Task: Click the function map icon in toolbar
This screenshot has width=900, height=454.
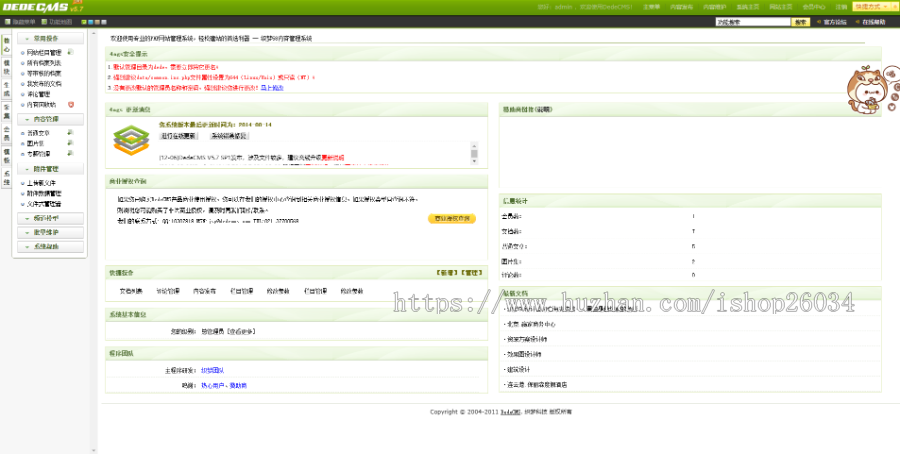Action: click(44, 22)
